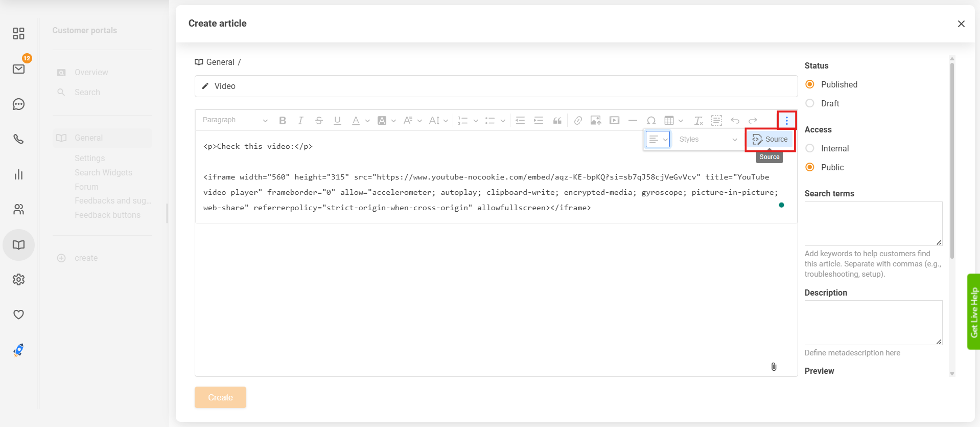Click the Get Live Help tab

(x=973, y=311)
